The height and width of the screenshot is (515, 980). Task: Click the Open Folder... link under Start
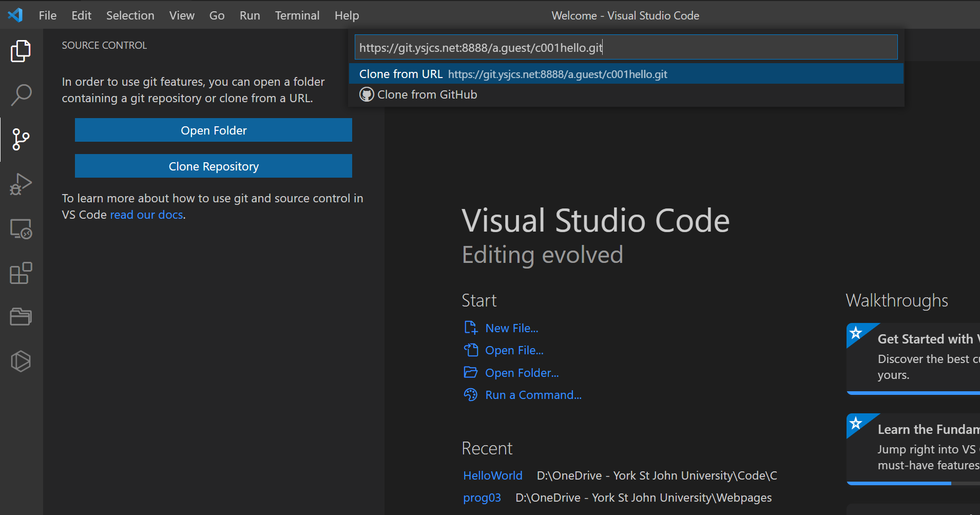coord(522,373)
